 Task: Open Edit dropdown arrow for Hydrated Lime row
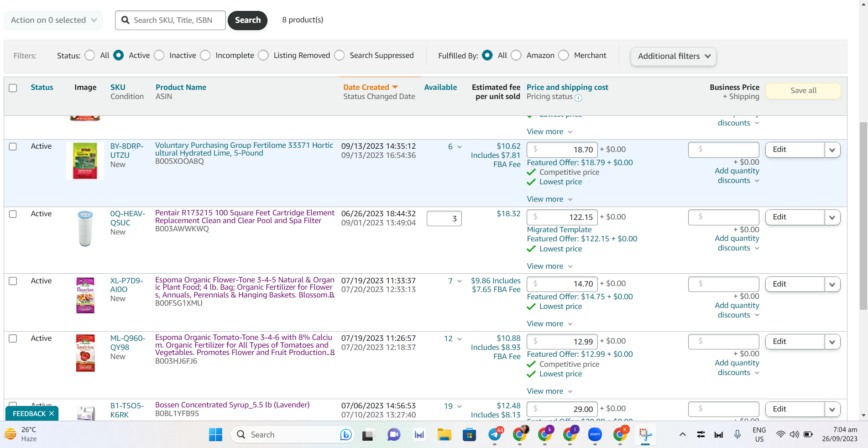(x=832, y=150)
